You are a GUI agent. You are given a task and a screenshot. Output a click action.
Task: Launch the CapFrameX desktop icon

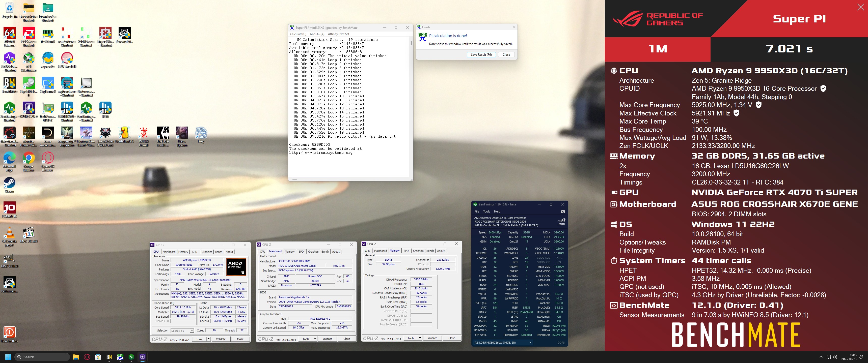click(48, 85)
